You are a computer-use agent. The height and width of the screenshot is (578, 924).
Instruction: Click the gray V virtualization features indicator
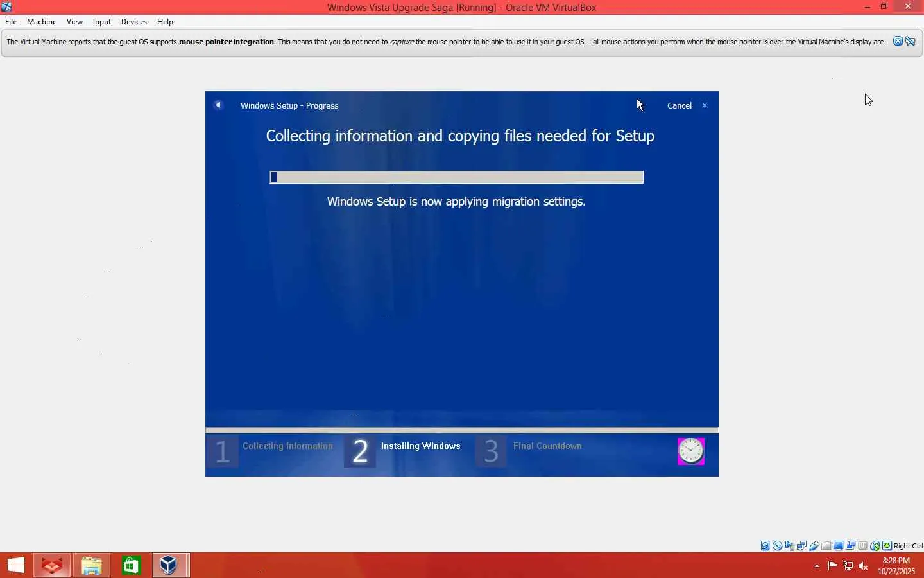863,546
